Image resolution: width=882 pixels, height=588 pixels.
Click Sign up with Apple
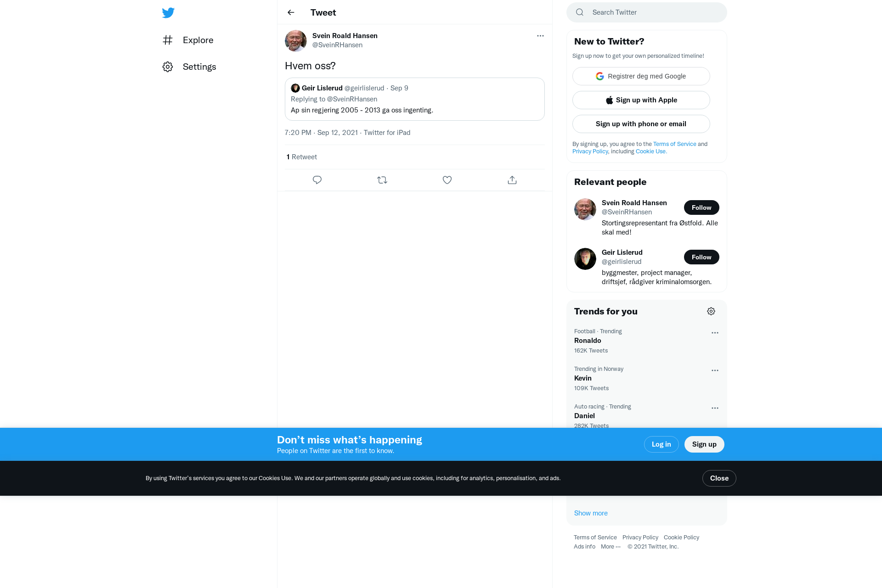[641, 100]
